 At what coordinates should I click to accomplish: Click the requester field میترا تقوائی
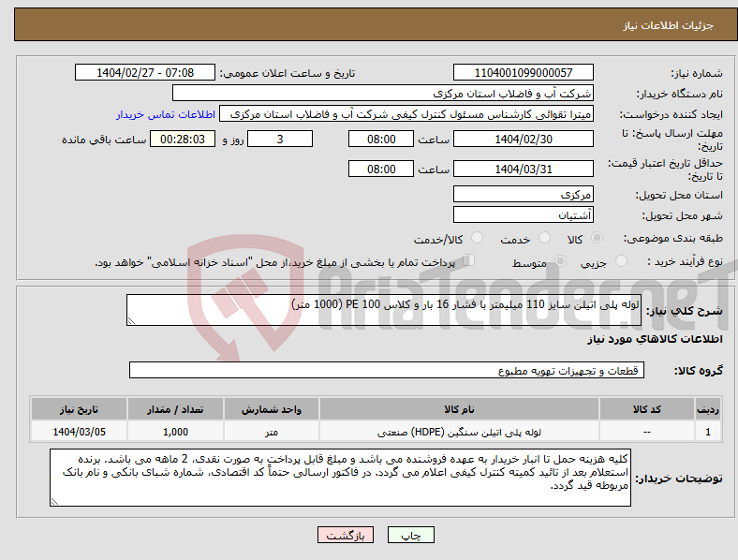pos(406,114)
